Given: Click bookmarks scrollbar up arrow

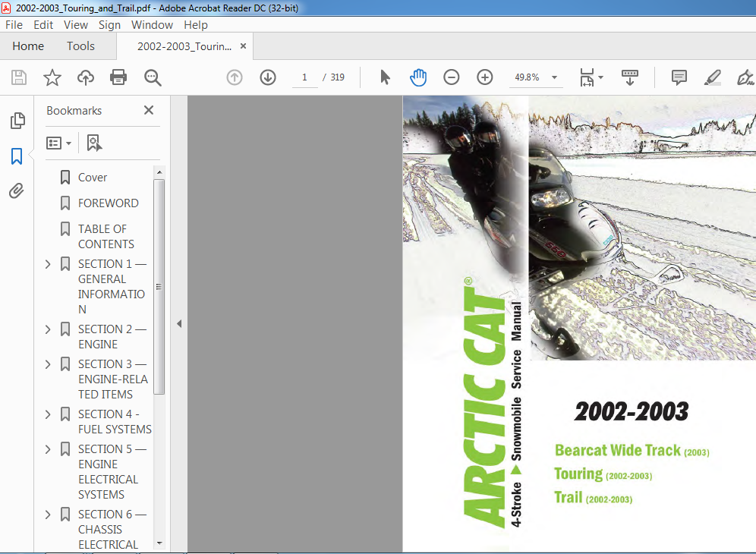Looking at the screenshot, I should [159, 172].
